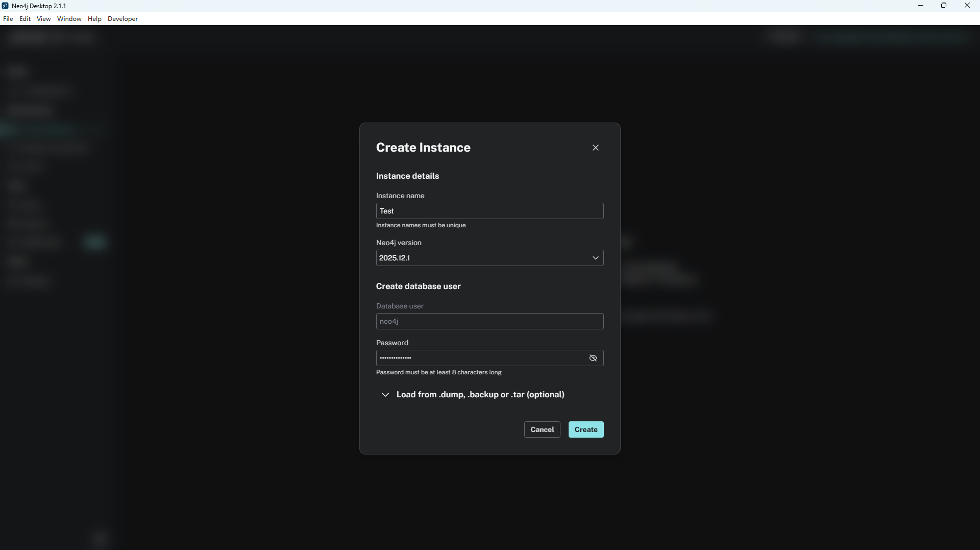The height and width of the screenshot is (550, 980).
Task: Restore down the Neo4j Desktop window
Action: point(944,6)
